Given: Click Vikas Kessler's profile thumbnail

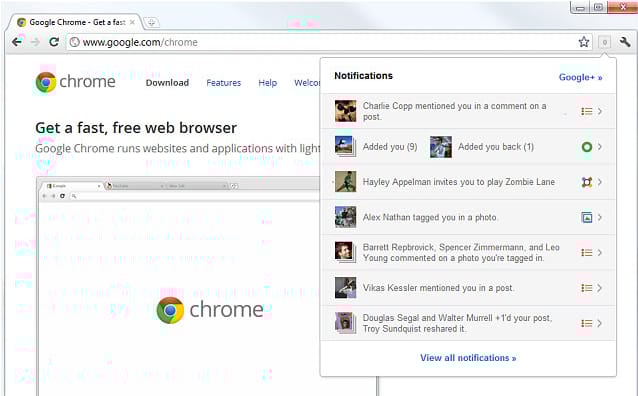Looking at the screenshot, I should [345, 288].
